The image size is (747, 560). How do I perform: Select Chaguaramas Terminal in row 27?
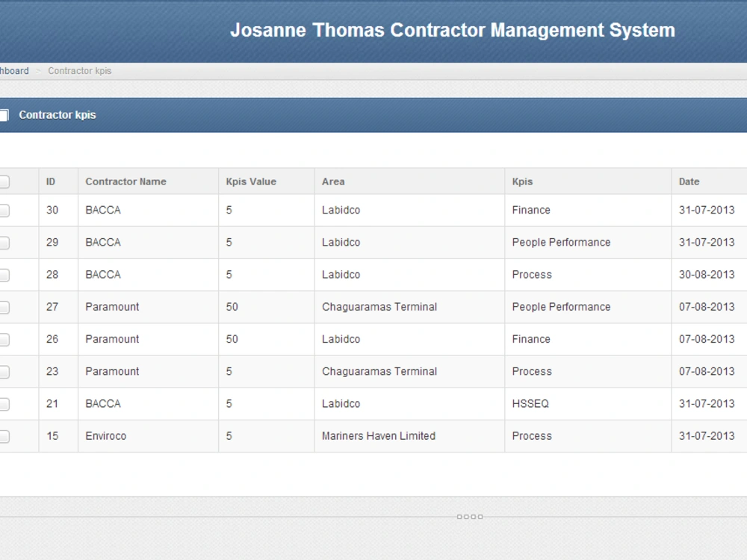click(x=379, y=307)
